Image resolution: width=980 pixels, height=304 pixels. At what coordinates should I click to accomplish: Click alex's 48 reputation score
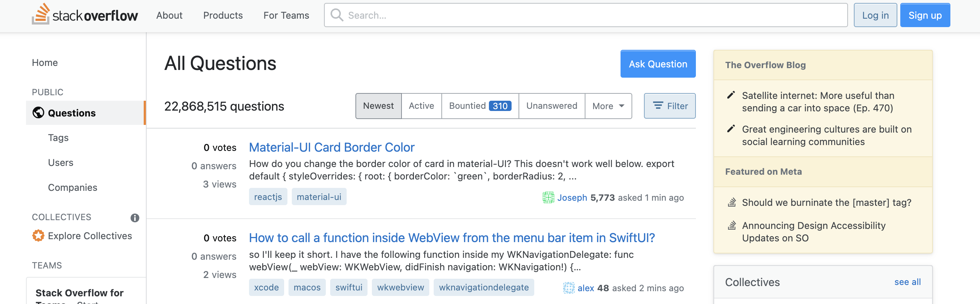pos(603,288)
